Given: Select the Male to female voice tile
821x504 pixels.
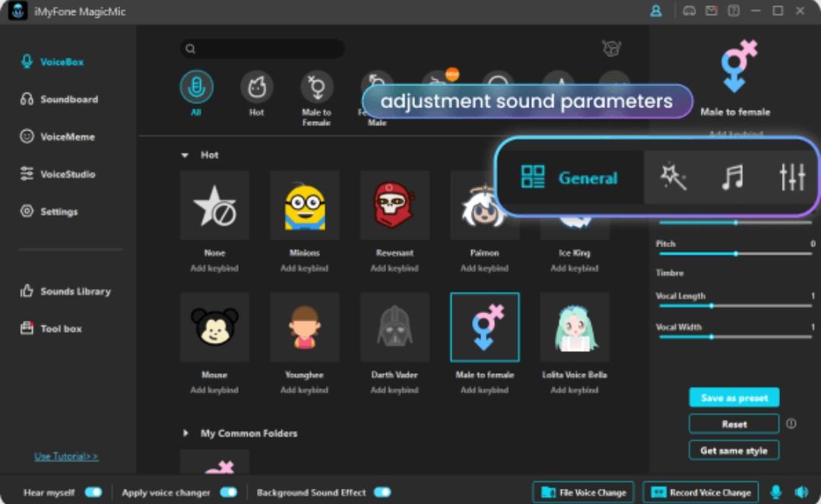Looking at the screenshot, I should [485, 327].
